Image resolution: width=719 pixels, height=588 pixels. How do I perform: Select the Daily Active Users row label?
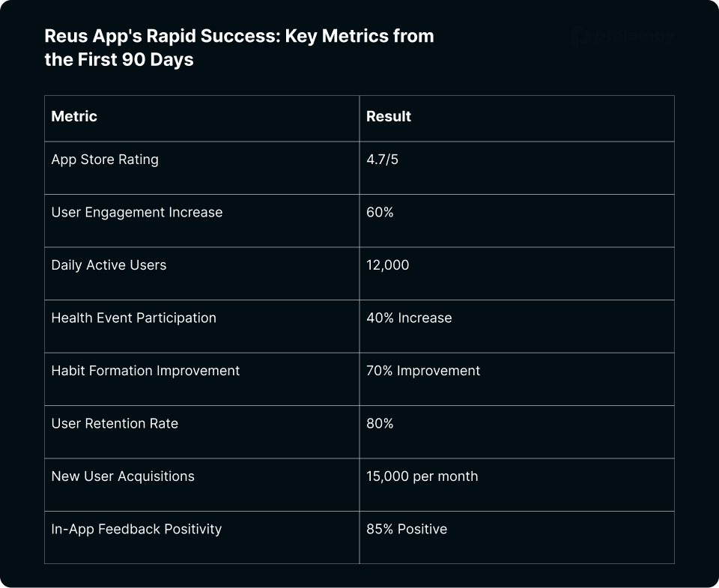[x=109, y=265]
